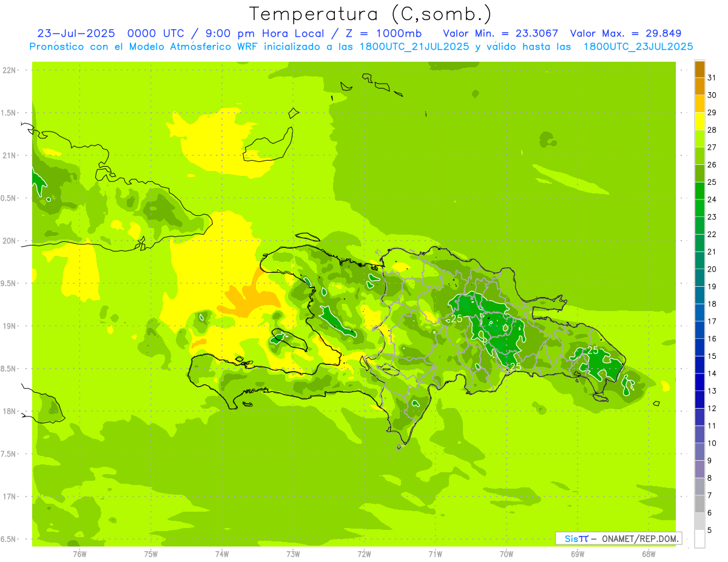Click the '20N' latitude axis label
This screenshot has height=562, width=728.
10,241
